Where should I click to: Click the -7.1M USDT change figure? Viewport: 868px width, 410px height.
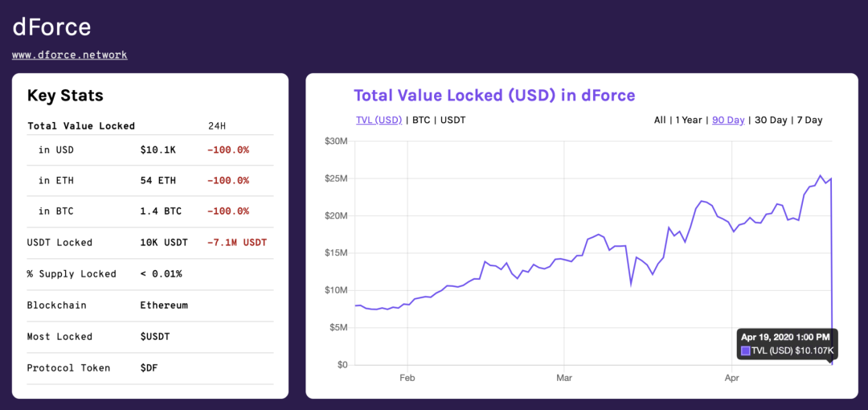click(x=237, y=243)
